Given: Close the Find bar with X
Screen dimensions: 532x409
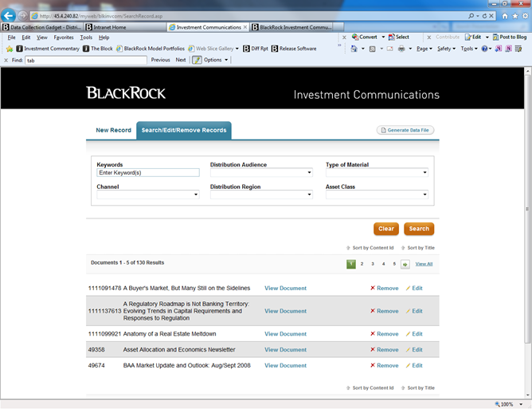Looking at the screenshot, I should (x=6, y=60).
